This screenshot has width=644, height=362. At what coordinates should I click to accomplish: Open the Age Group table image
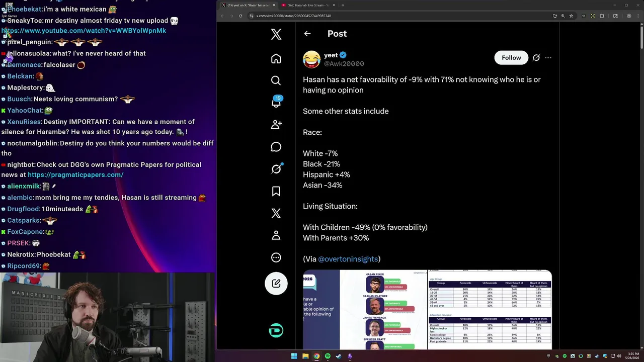pyautogui.click(x=490, y=310)
